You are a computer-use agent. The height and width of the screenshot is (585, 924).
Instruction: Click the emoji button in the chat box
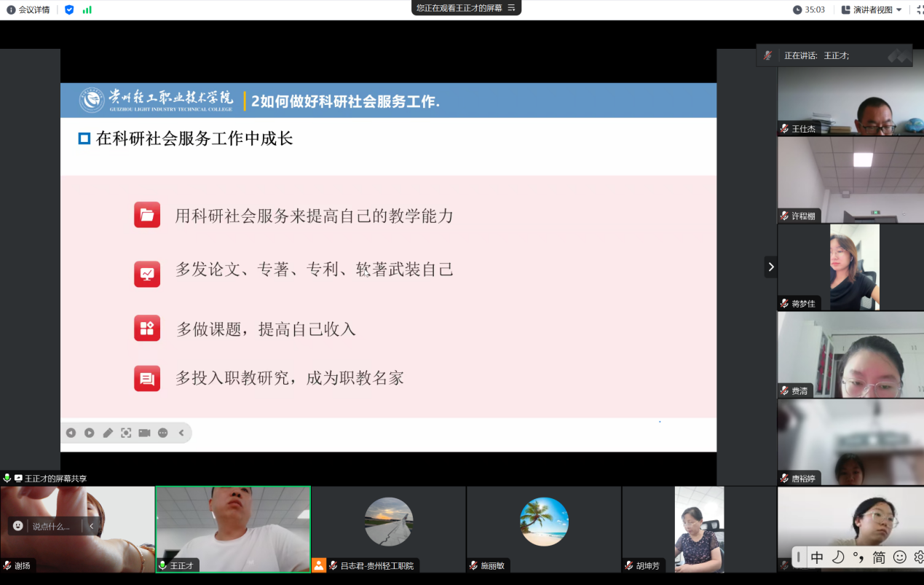(18, 526)
